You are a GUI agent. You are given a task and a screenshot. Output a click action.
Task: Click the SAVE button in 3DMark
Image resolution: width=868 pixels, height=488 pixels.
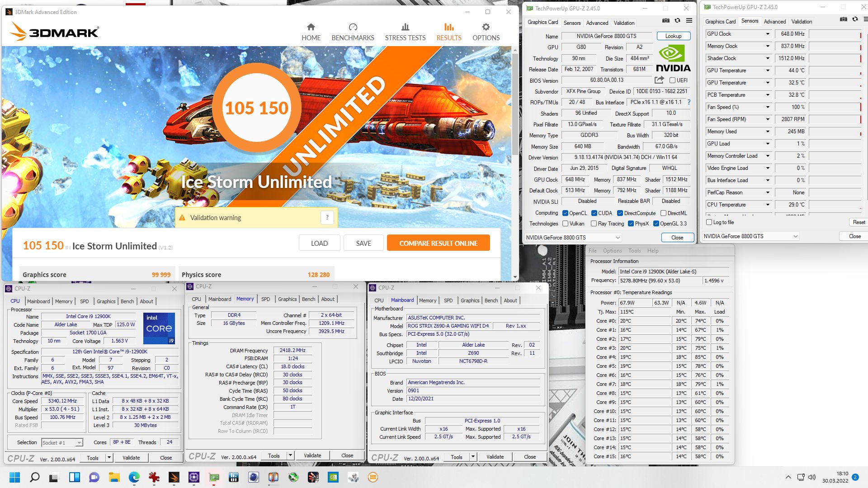(363, 243)
